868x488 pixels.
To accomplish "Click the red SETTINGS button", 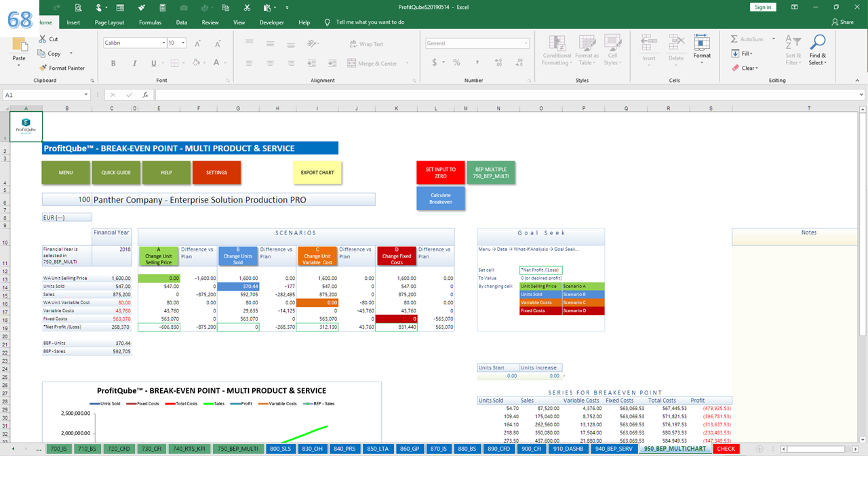I will (x=216, y=173).
